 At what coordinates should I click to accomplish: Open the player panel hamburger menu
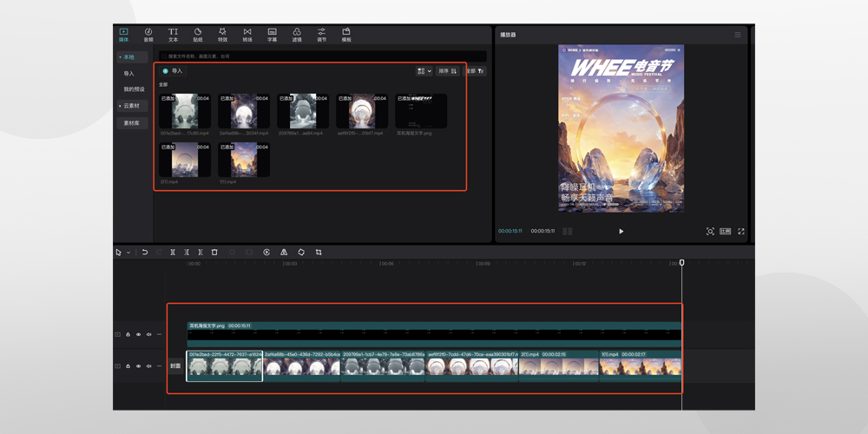[x=737, y=35]
